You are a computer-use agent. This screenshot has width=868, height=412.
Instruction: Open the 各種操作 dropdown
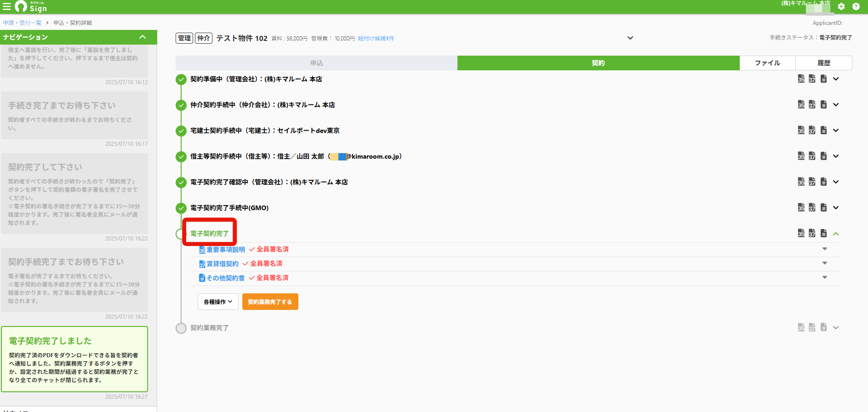(x=218, y=302)
